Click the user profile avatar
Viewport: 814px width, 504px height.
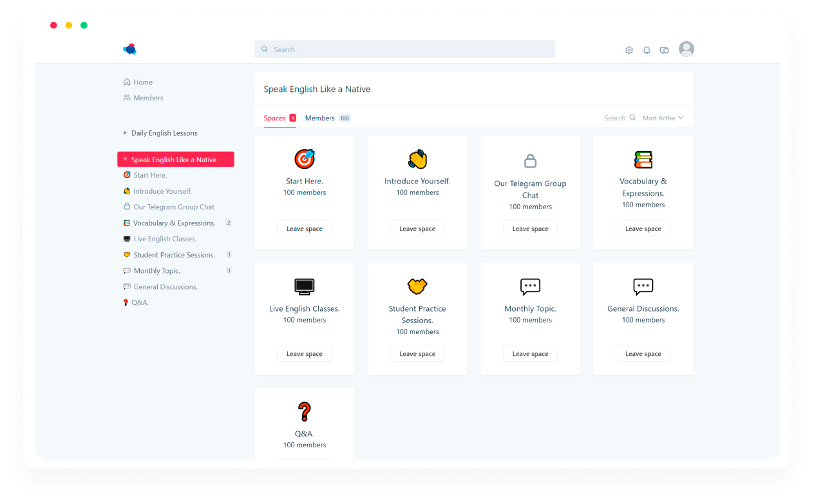[686, 50]
